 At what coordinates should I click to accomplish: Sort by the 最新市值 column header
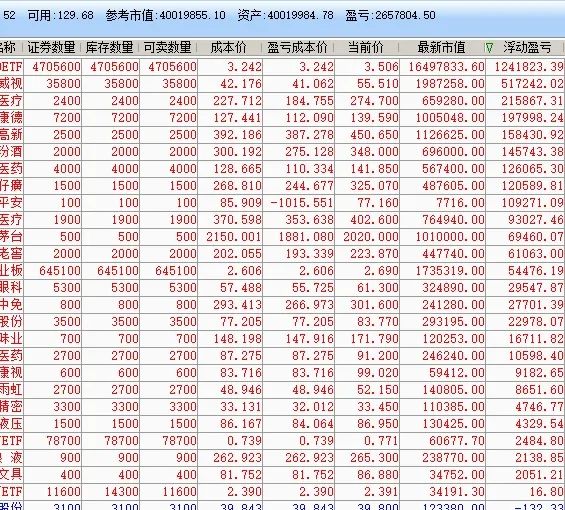[x=441, y=48]
